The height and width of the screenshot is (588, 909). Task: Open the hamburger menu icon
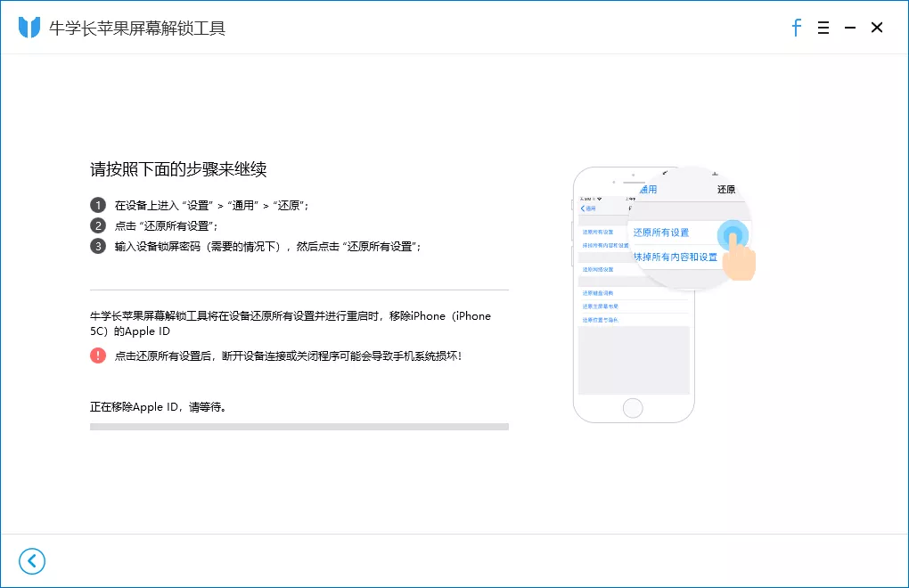pos(823,28)
